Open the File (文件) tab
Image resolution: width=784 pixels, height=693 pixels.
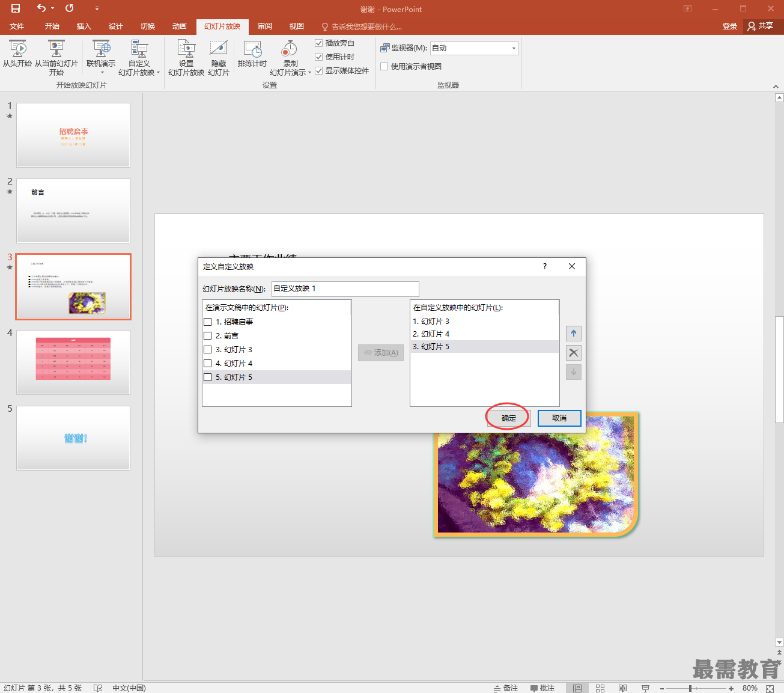point(17,26)
